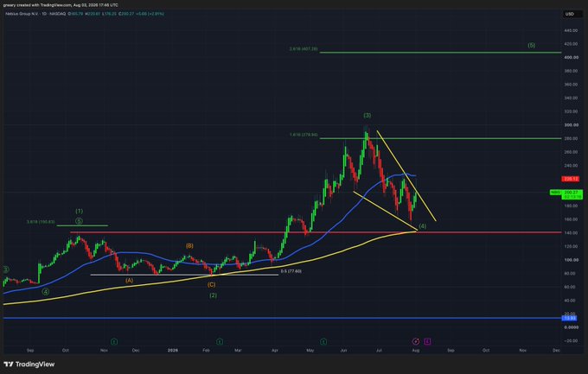Click the pink circular event icon near Aug
The height and width of the screenshot is (374, 588).
[416, 341]
